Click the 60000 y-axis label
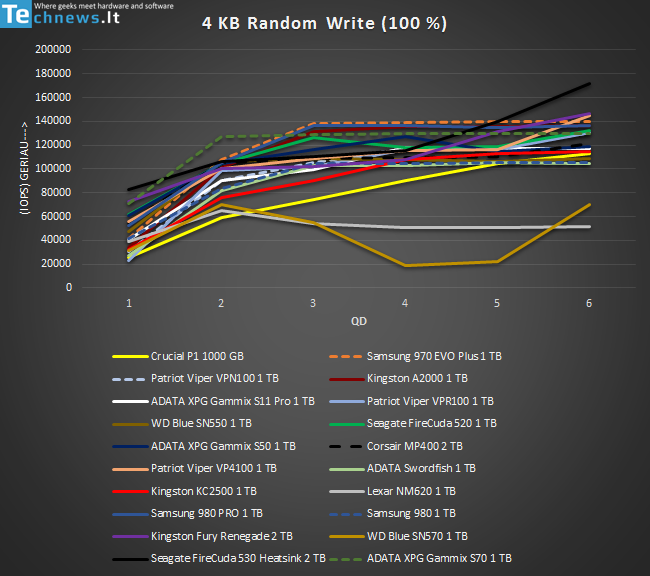 point(56,216)
